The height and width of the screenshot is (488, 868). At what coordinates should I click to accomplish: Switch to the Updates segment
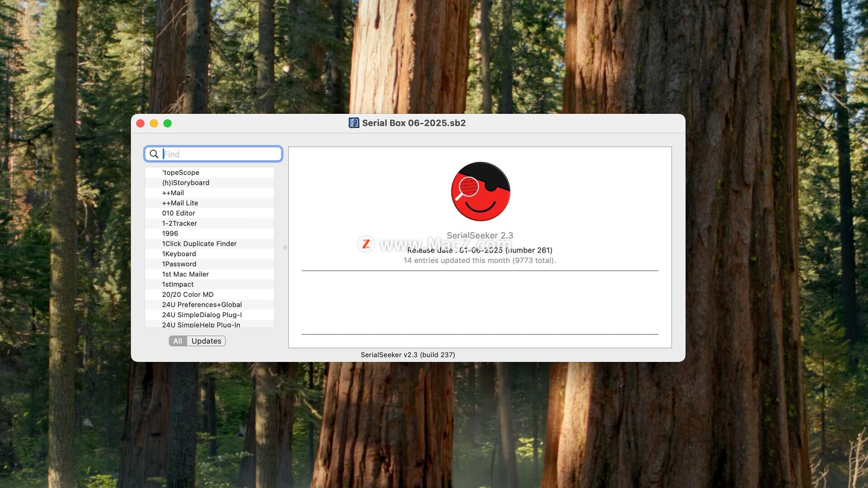206,341
